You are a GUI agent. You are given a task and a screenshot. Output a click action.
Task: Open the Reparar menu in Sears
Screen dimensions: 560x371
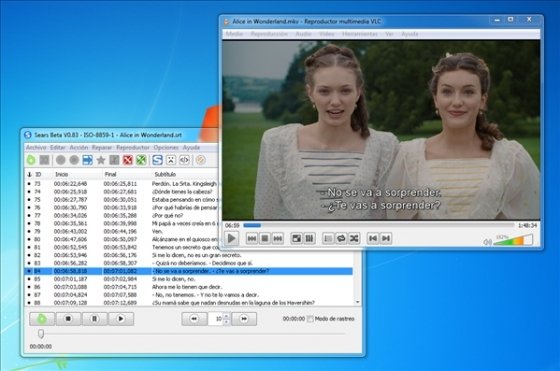(102, 147)
